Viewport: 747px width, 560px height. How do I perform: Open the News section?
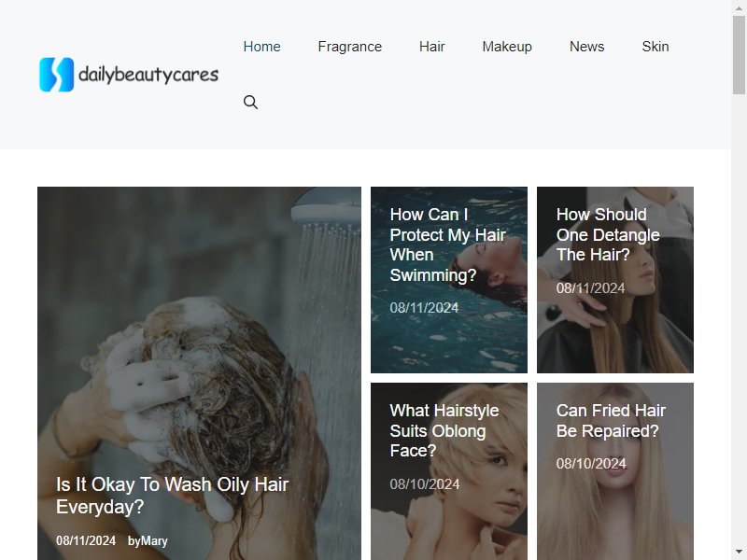[x=587, y=47]
